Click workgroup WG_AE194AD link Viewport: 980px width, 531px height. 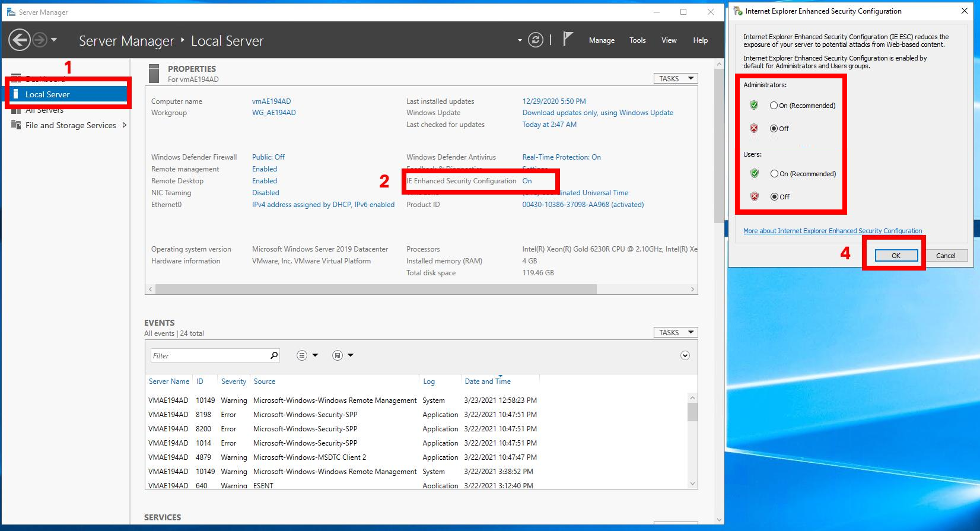click(274, 113)
